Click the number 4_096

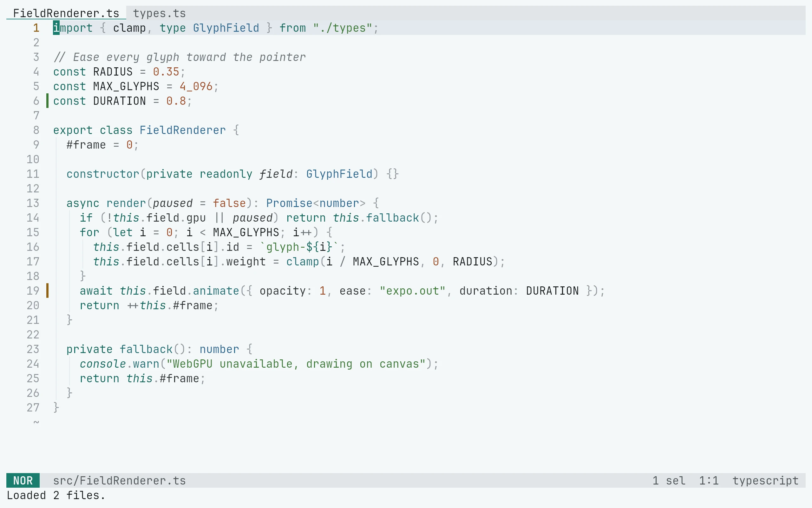click(x=196, y=86)
